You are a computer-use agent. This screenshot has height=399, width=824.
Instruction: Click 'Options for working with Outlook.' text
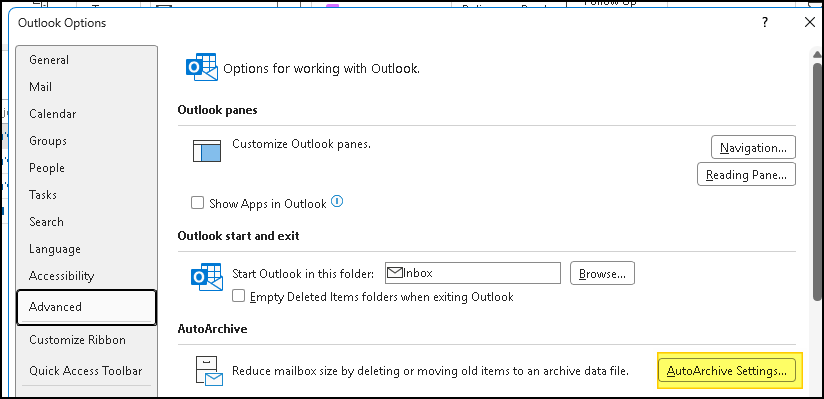(x=322, y=69)
